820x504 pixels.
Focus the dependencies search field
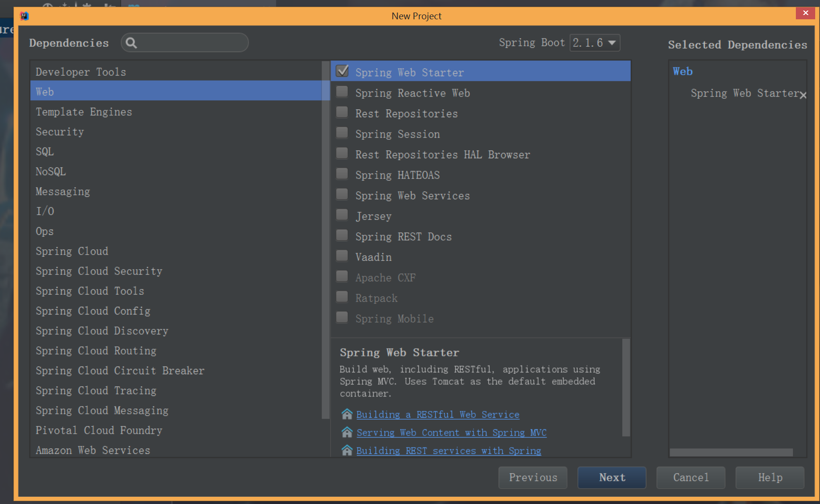point(185,43)
